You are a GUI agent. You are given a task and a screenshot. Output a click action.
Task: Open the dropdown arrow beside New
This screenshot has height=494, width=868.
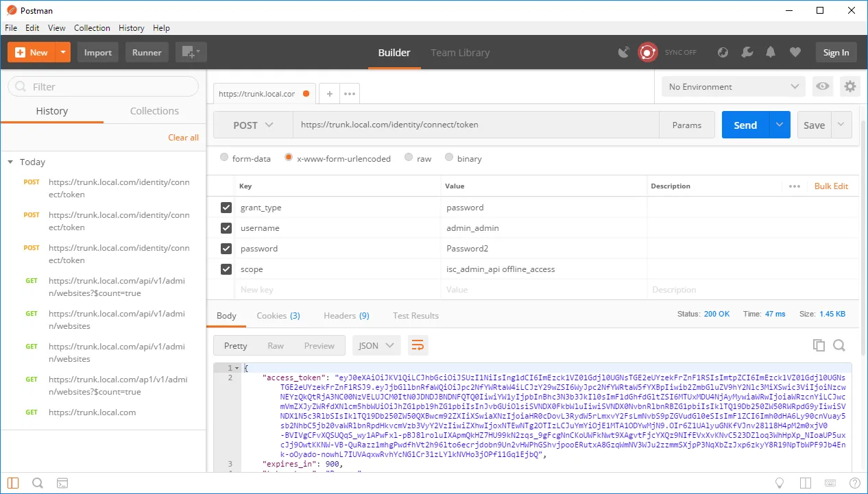click(63, 52)
